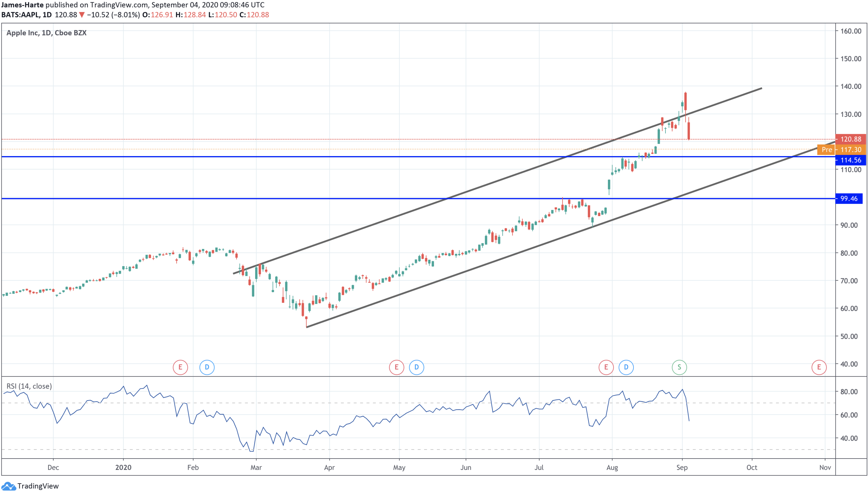
Task: Click the RSI (14, close) indicator label
Action: (x=29, y=386)
